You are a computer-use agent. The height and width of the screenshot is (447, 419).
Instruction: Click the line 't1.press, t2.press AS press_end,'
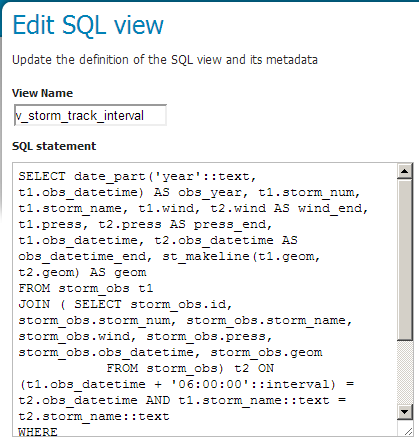[145, 224]
